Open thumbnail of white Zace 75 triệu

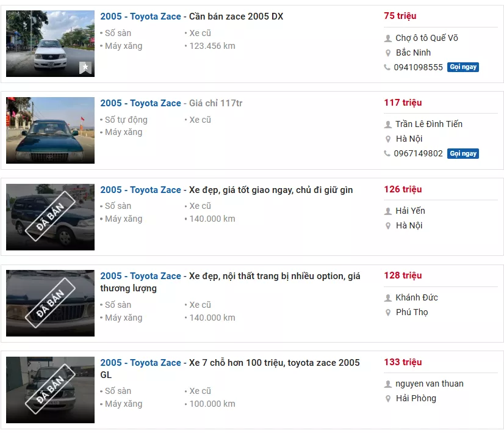[50, 43]
